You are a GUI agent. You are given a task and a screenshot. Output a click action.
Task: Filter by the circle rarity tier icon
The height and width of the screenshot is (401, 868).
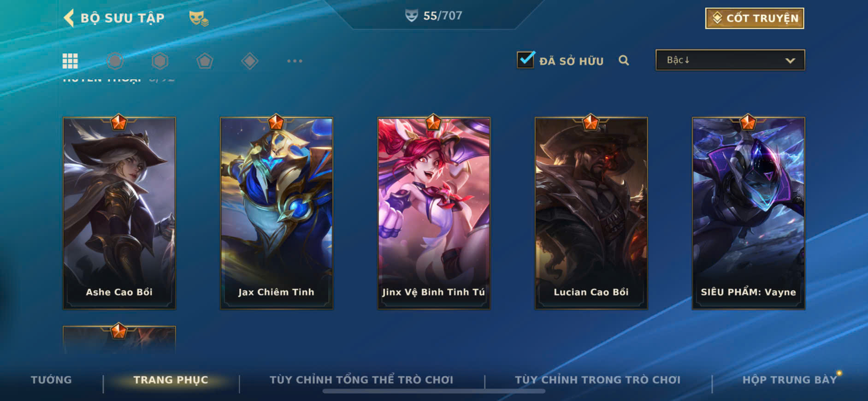tap(115, 61)
